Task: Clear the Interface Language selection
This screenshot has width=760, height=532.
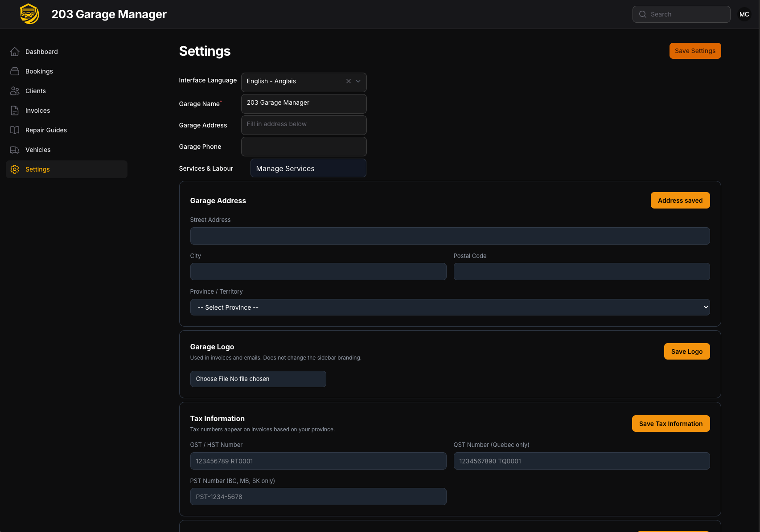Action: 349,81
